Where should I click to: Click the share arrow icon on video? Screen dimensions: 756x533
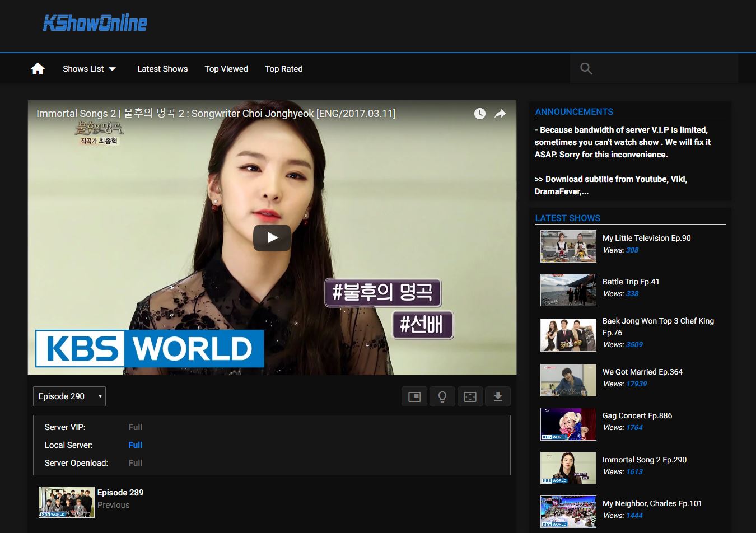(500, 114)
